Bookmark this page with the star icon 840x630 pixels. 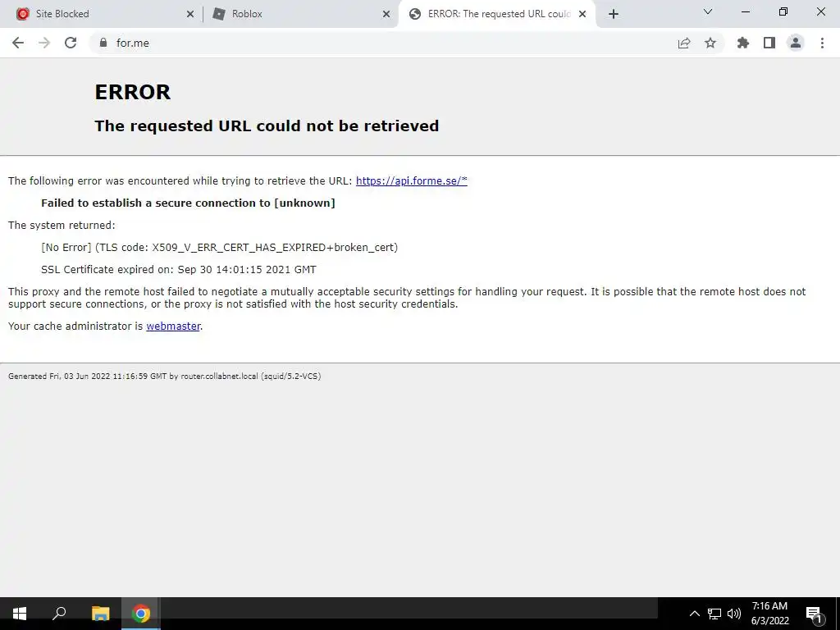click(x=710, y=43)
